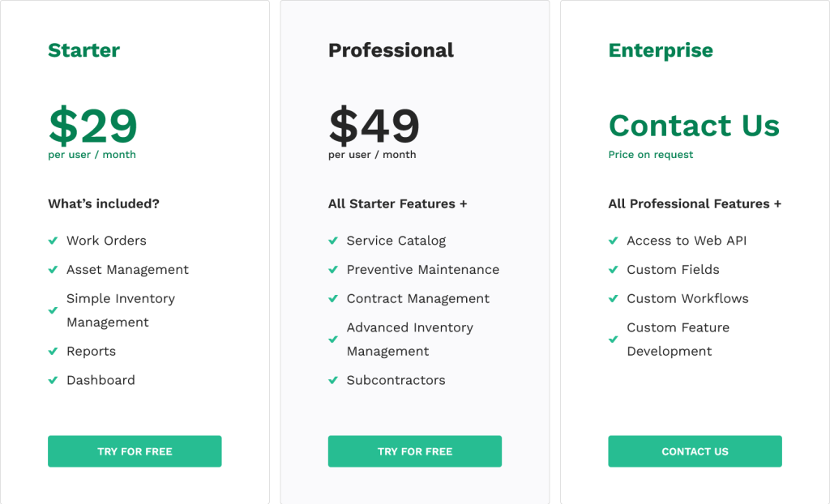This screenshot has height=504, width=830.
Task: Click the checkmark beside Access to Web API
Action: pyautogui.click(x=614, y=241)
